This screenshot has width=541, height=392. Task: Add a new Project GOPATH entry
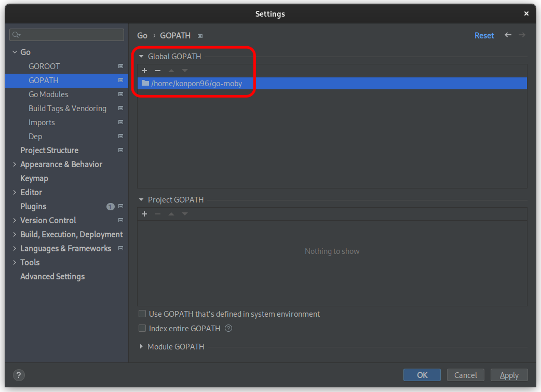click(x=144, y=214)
